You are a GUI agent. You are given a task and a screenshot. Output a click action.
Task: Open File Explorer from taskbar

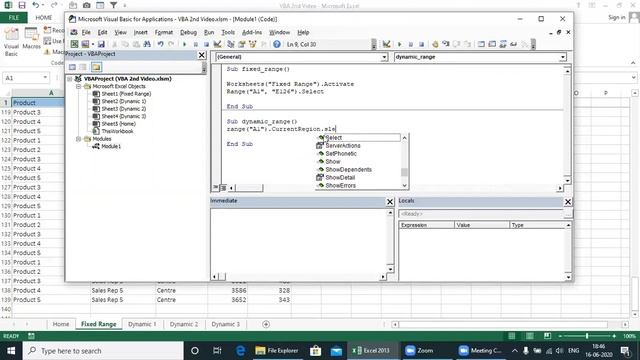tap(277, 350)
